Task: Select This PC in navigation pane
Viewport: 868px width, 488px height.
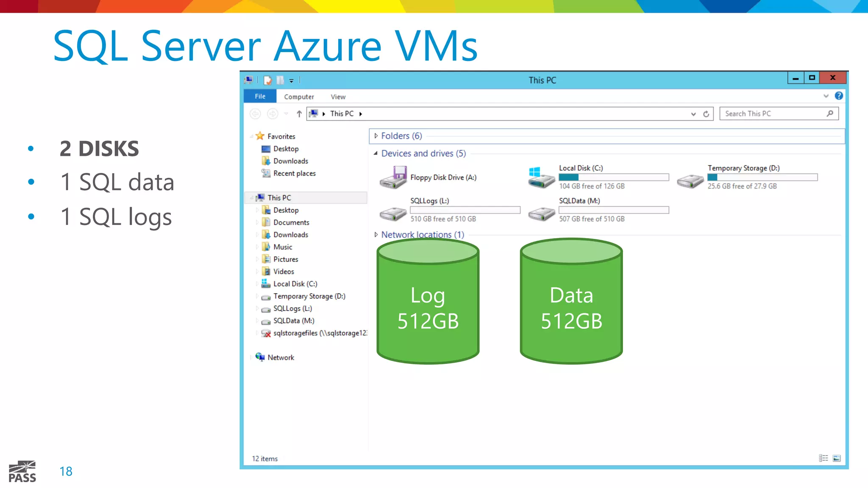Action: pos(279,198)
